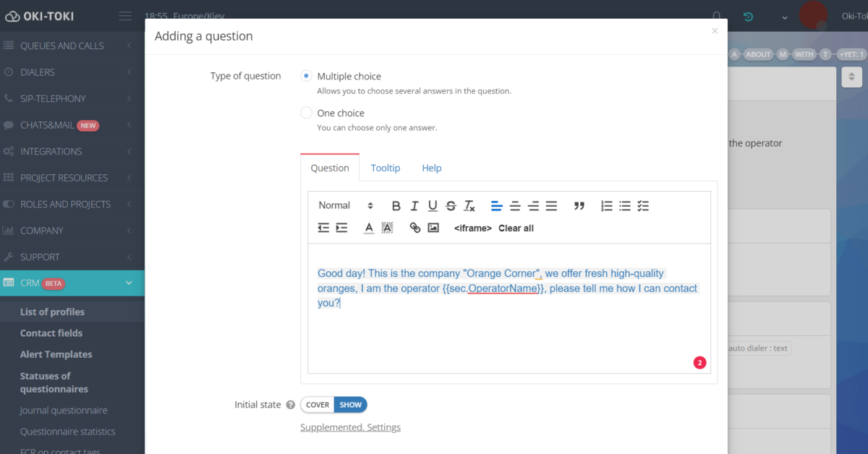Click Clear all in the editor toolbar
The width and height of the screenshot is (868, 454).
[x=515, y=228]
